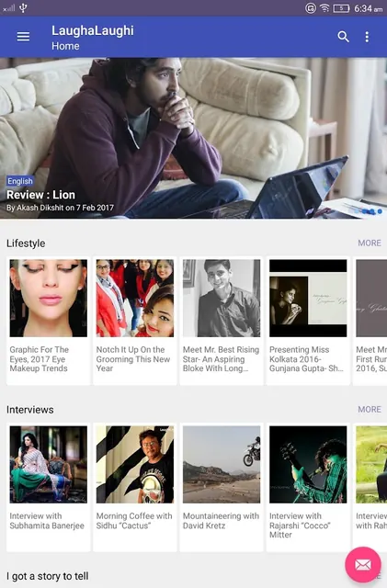This screenshot has width=387, height=588.
Task: Click the 6:34 am clock
Action: 369,8
